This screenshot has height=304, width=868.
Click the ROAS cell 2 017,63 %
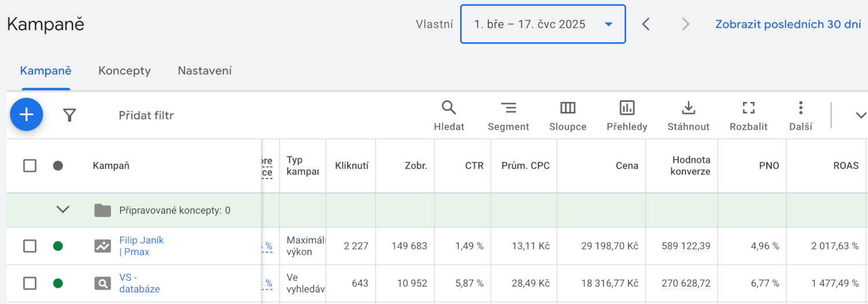click(x=835, y=246)
